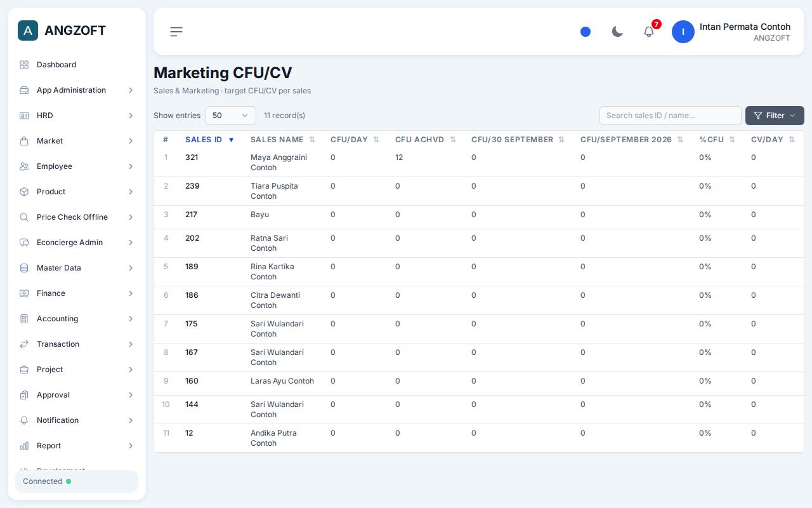This screenshot has height=508, width=812.
Task: Sort table by Sales Name column
Action: tap(283, 140)
